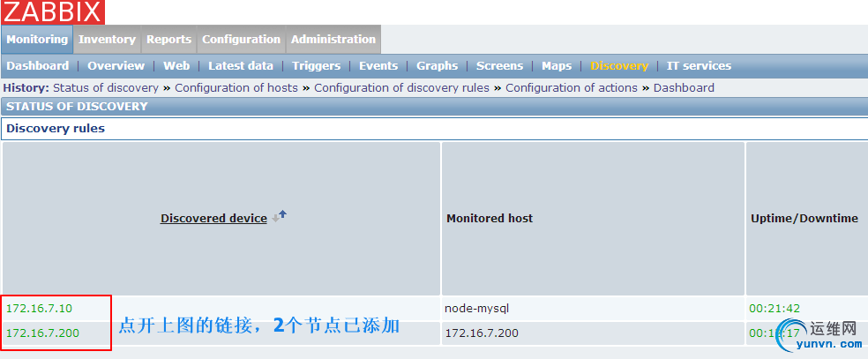Click the Dashboard history breadcrumb link
Viewport: 868px width, 359px height.
tap(685, 88)
